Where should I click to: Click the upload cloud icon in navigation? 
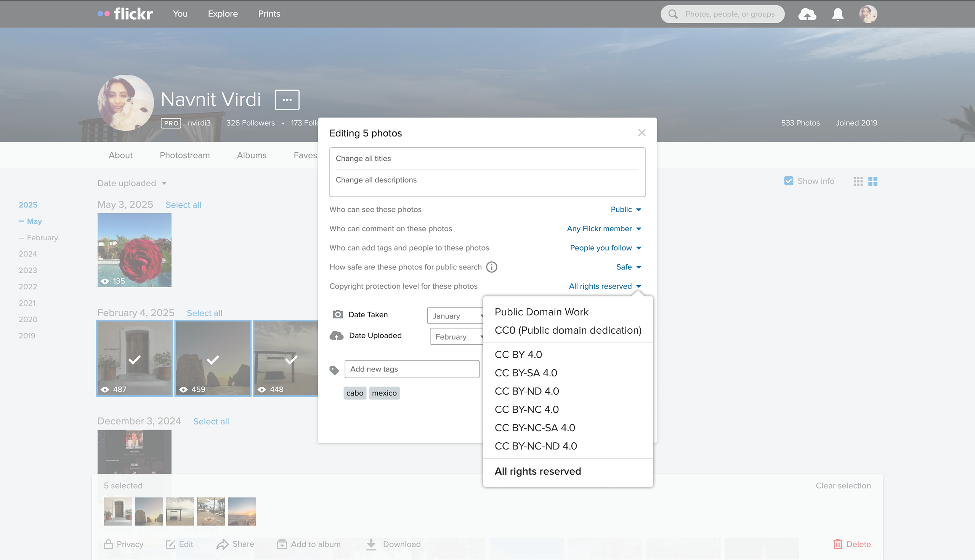click(808, 14)
